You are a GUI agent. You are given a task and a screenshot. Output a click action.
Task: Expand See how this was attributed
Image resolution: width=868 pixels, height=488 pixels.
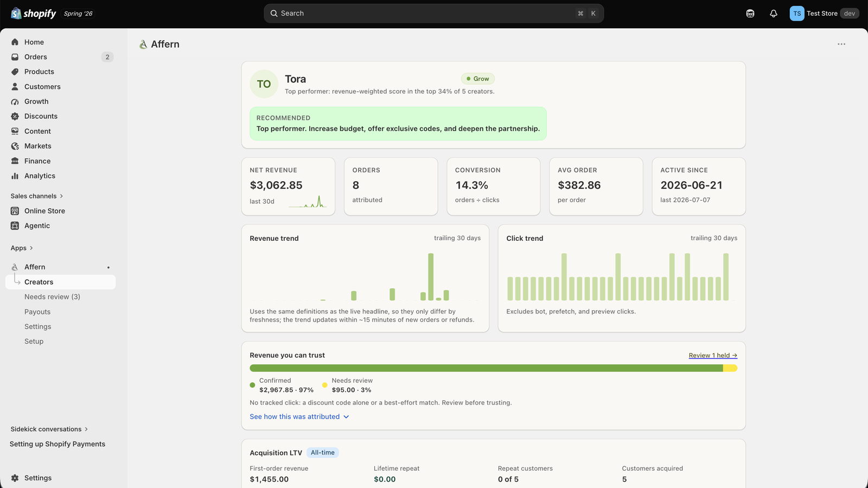click(x=299, y=416)
